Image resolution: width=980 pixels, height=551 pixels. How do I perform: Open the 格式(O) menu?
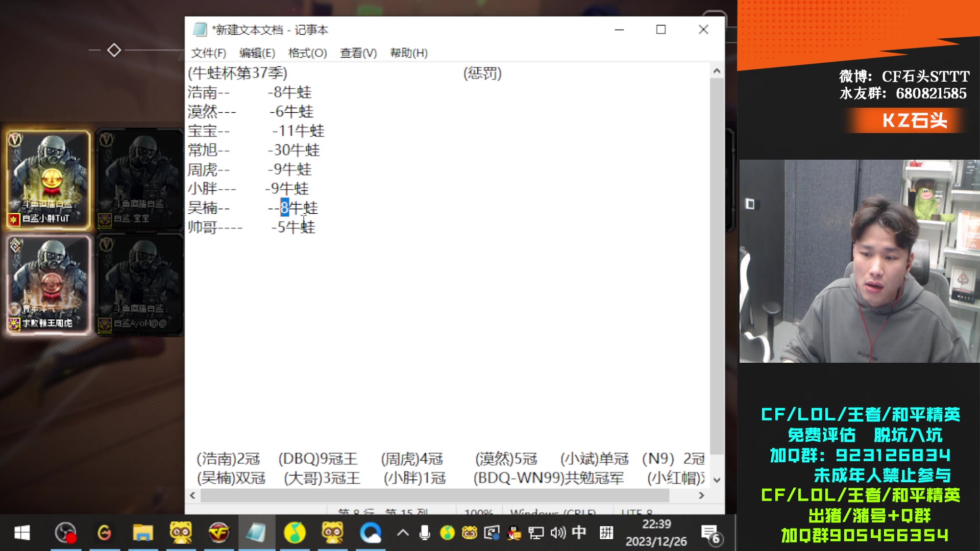point(308,53)
